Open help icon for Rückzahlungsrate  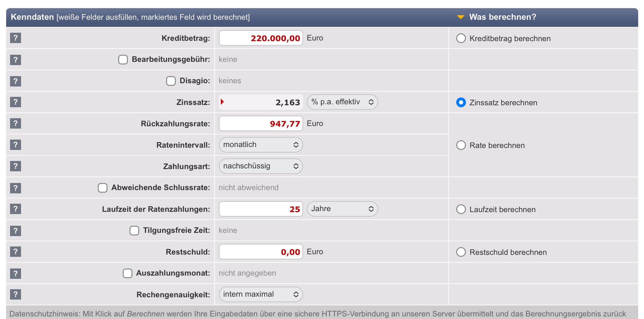15,123
